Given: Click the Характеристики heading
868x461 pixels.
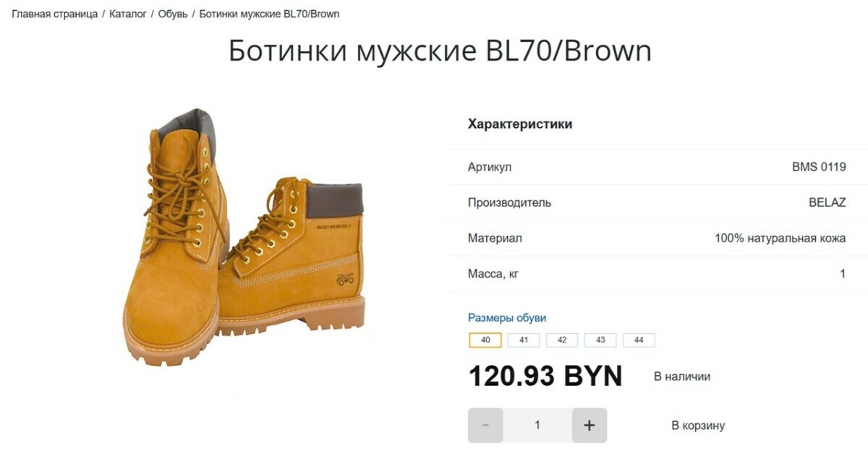Looking at the screenshot, I should [x=520, y=124].
